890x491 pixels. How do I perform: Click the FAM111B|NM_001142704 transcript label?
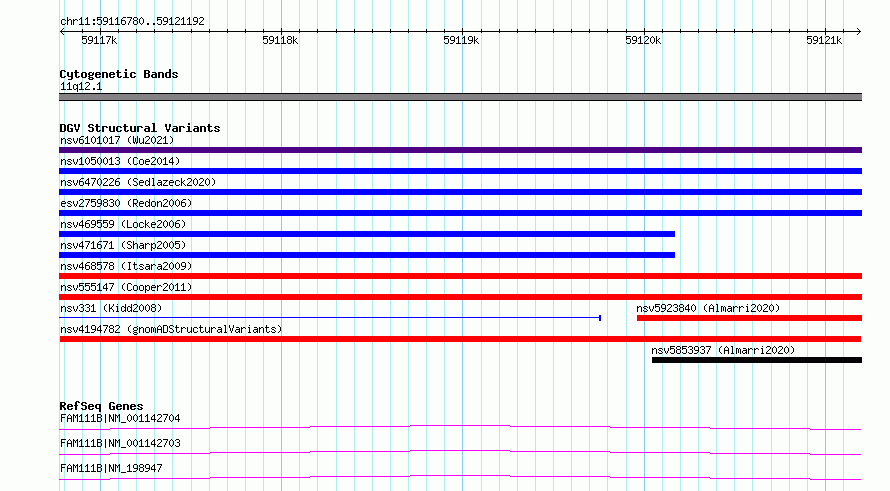pyautogui.click(x=120, y=418)
